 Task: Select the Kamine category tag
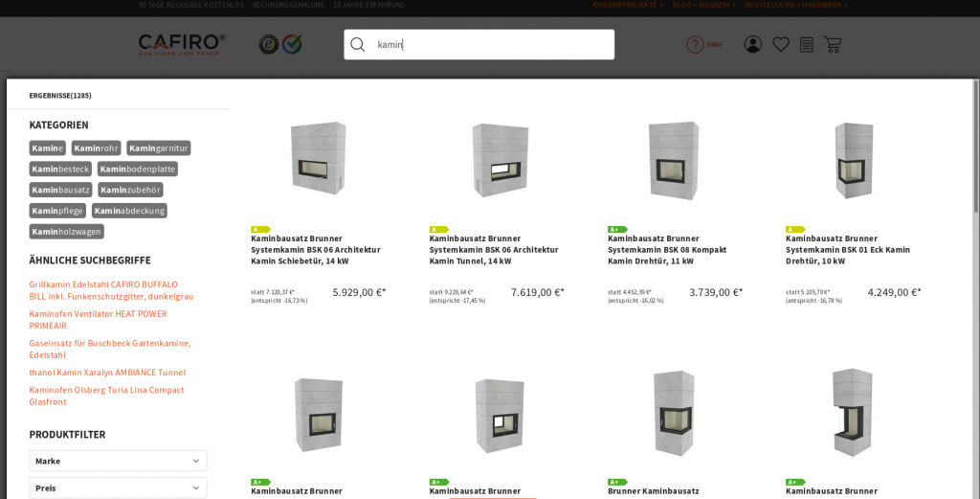[x=48, y=148]
